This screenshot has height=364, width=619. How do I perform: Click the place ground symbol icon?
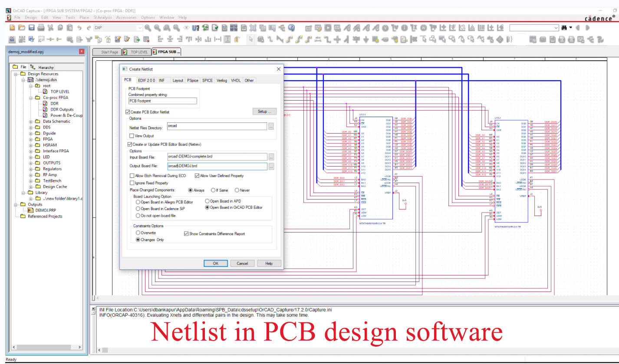coord(366,39)
